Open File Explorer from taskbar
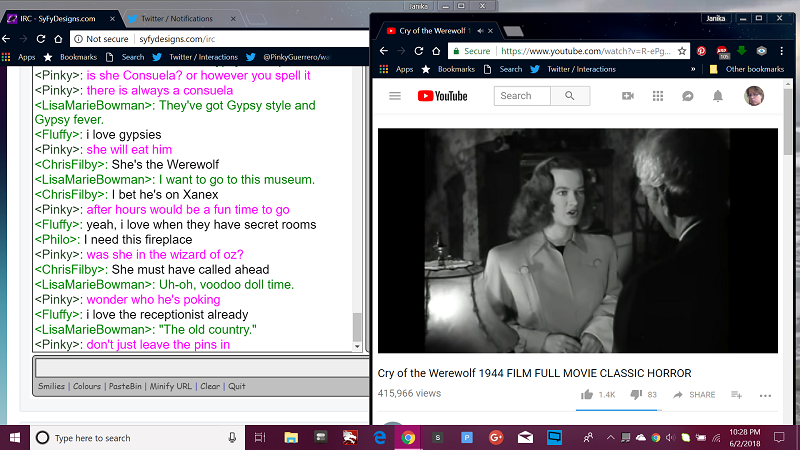 [x=291, y=438]
